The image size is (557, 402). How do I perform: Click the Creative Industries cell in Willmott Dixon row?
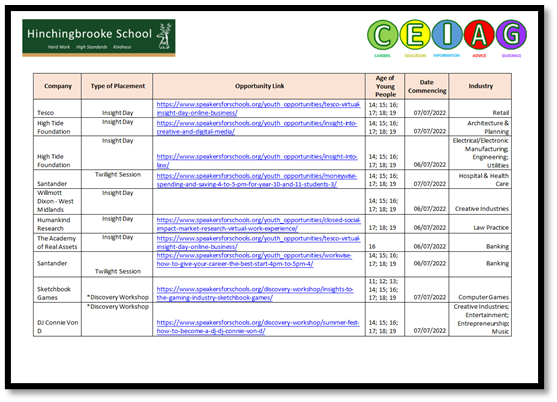[480, 201]
